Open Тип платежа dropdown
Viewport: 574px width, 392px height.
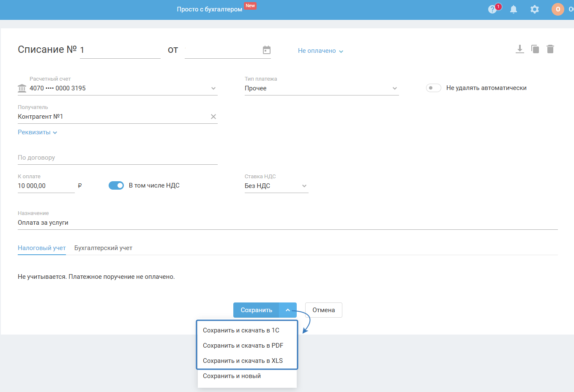(x=322, y=88)
